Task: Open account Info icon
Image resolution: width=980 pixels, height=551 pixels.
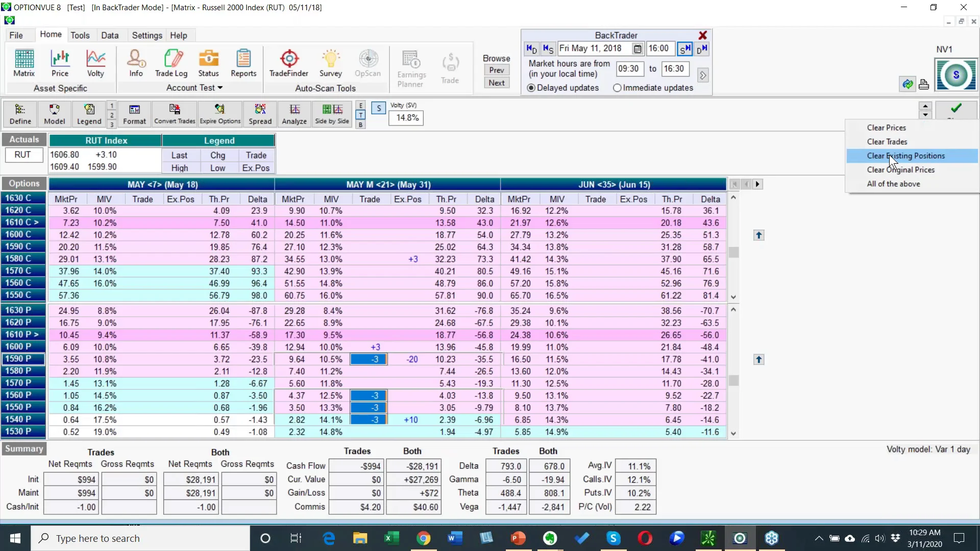Action: click(x=136, y=63)
